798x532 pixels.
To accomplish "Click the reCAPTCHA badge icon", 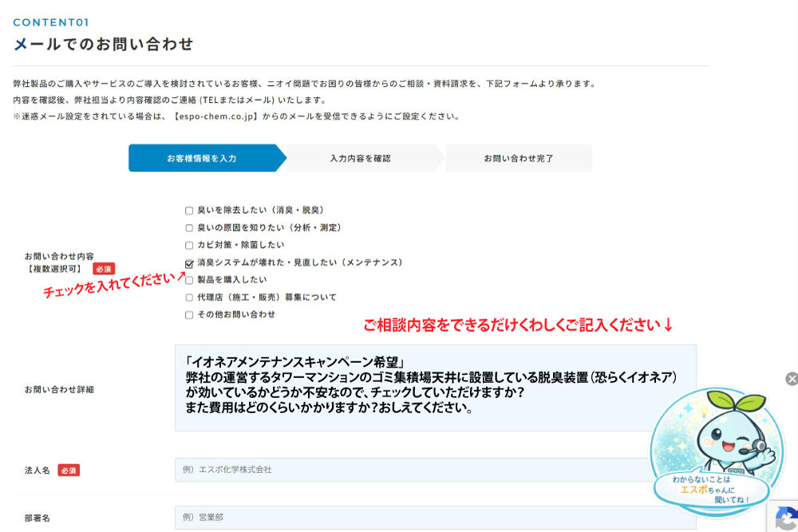I will point(785,518).
